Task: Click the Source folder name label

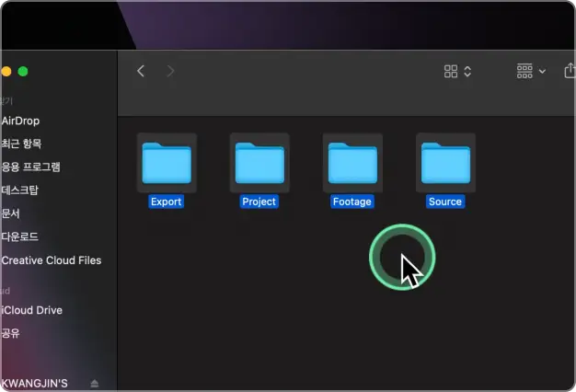Action: click(x=445, y=202)
